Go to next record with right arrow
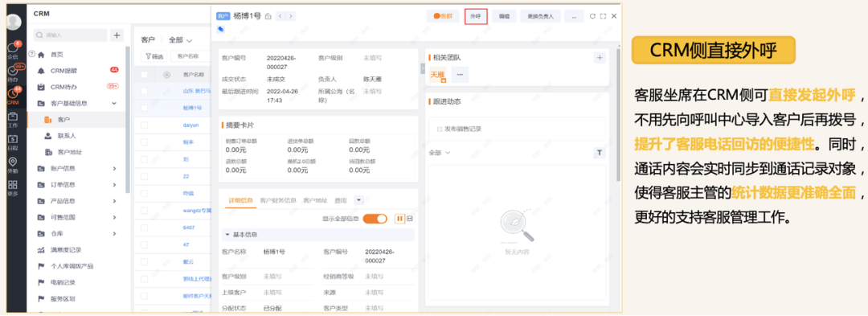Screen dimensions: 868x316 [x=291, y=17]
